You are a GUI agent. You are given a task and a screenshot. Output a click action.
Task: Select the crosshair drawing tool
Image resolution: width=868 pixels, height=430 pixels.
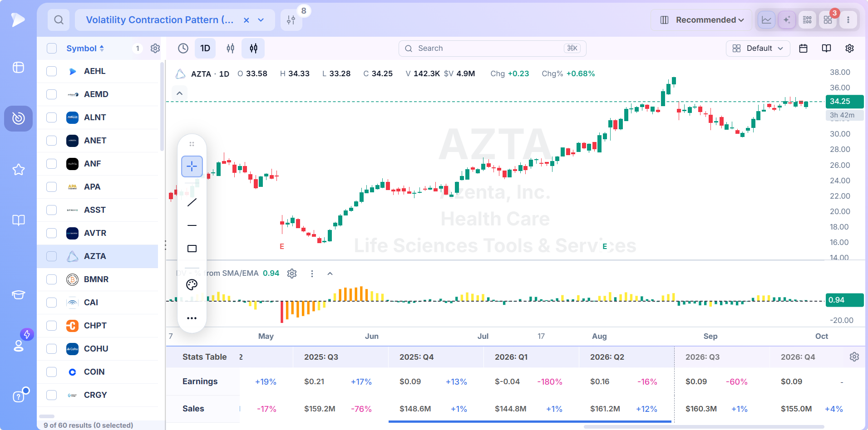(x=192, y=166)
